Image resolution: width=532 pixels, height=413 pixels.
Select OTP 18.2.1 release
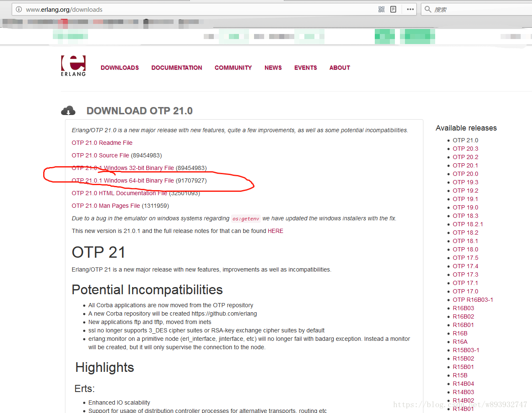[x=468, y=224]
